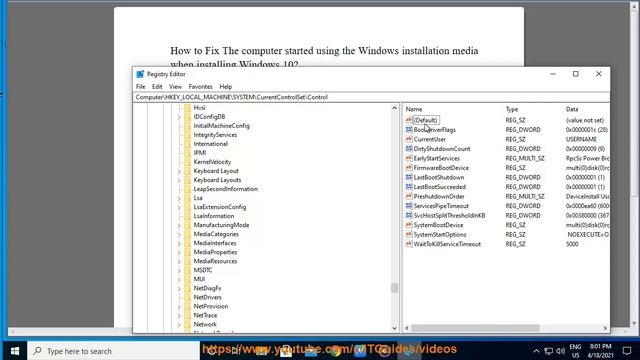The width and height of the screenshot is (640, 360).
Task: Click the icon next to FirmwareBootDevice
Action: pos(409,168)
